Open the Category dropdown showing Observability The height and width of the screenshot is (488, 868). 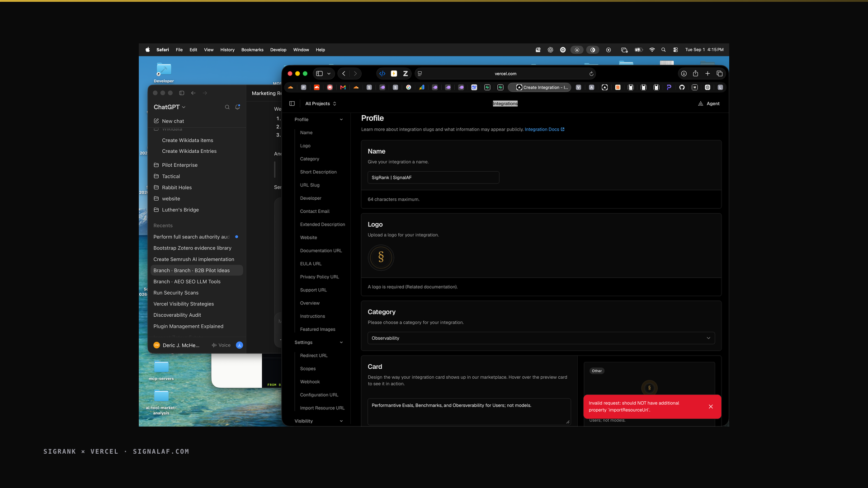click(x=541, y=338)
